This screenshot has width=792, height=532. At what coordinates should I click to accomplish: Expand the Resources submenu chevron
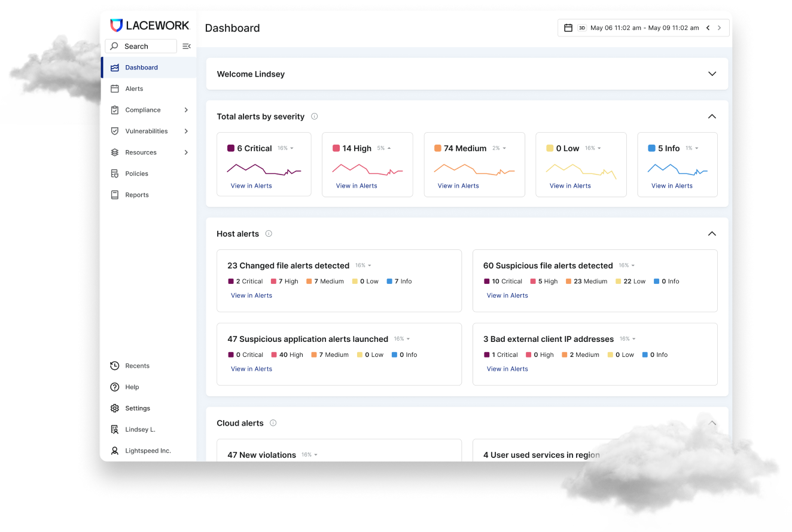pyautogui.click(x=186, y=152)
